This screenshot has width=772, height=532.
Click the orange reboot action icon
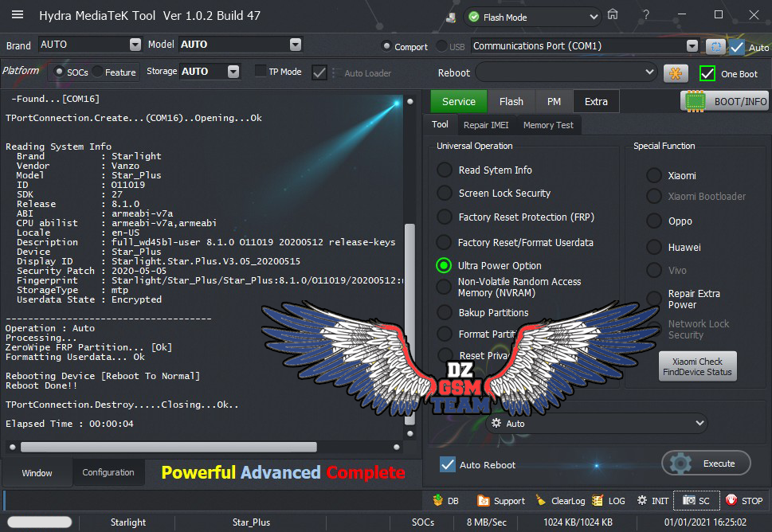676,73
